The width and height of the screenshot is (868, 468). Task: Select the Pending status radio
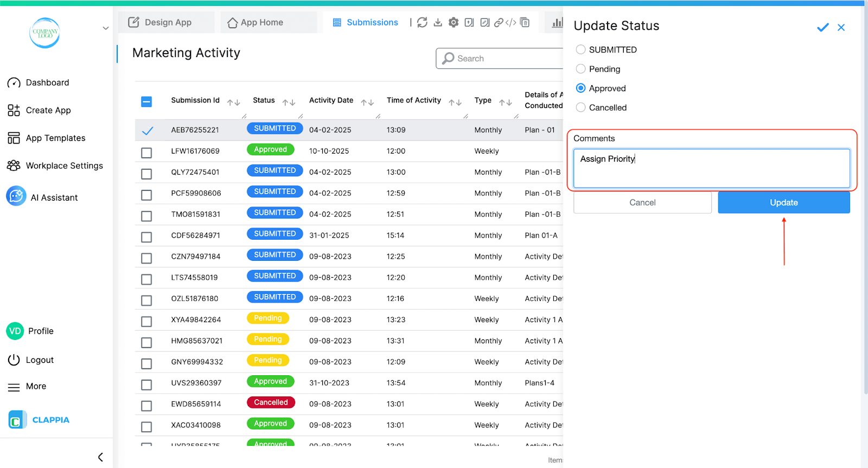click(580, 69)
